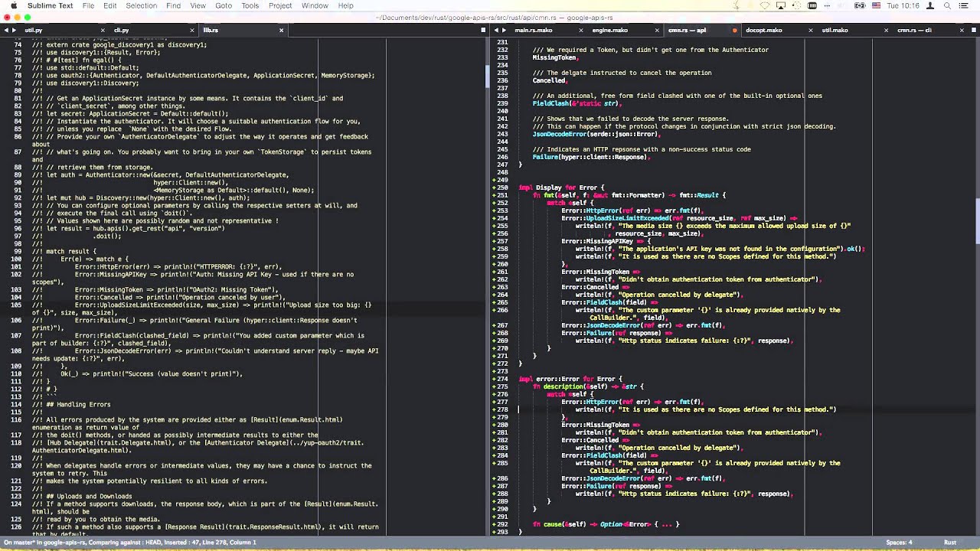Screen dimensions: 980x551
Task: Close the docopt.mako tab
Action: [810, 31]
